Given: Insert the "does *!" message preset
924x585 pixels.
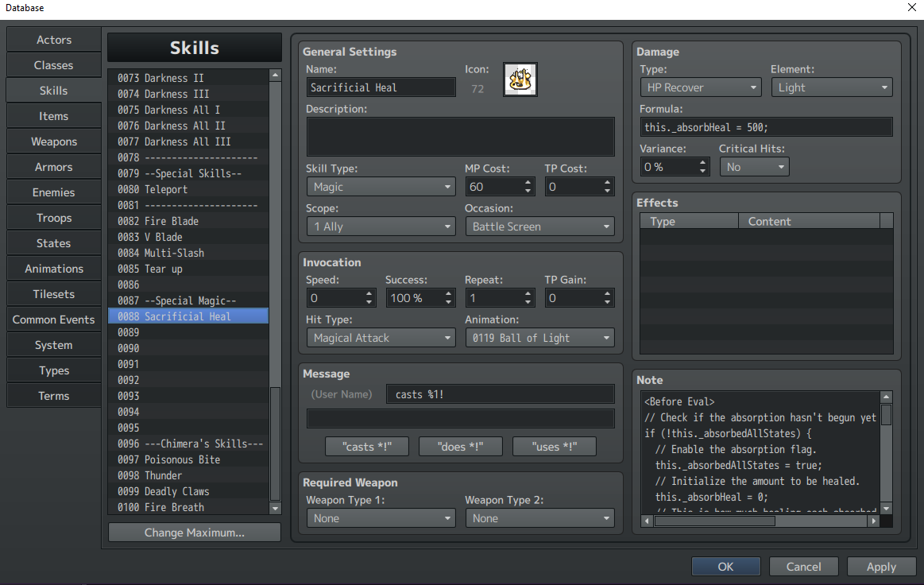Looking at the screenshot, I should tap(460, 447).
